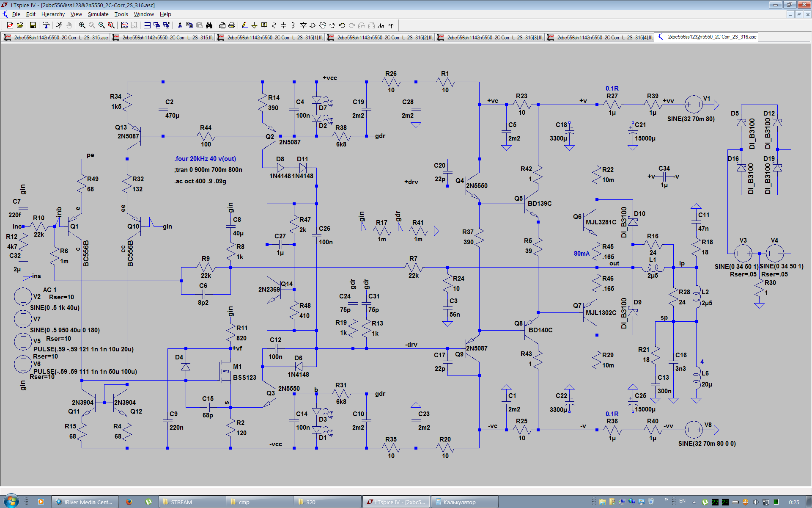
Task: Cascade windows using the Cascade icon
Action: (157, 25)
